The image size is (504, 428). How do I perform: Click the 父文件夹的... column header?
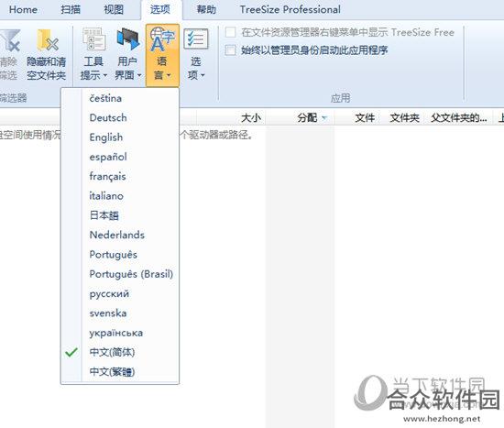click(459, 117)
